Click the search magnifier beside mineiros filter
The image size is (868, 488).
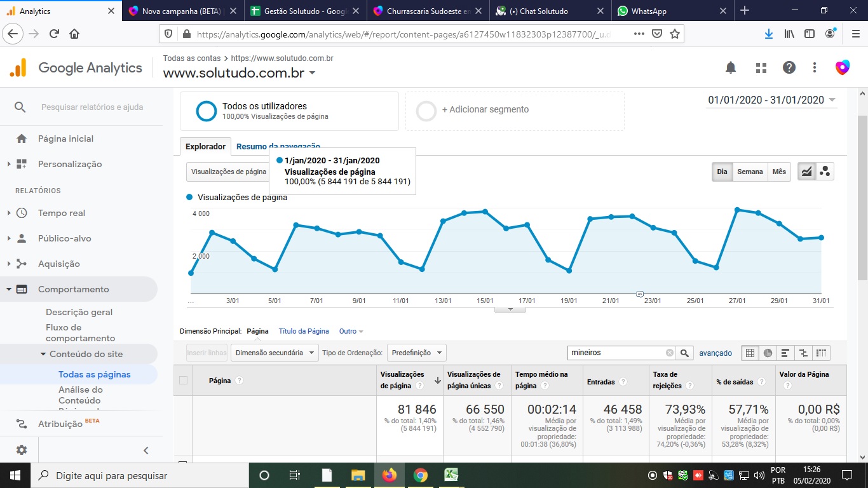coord(684,353)
